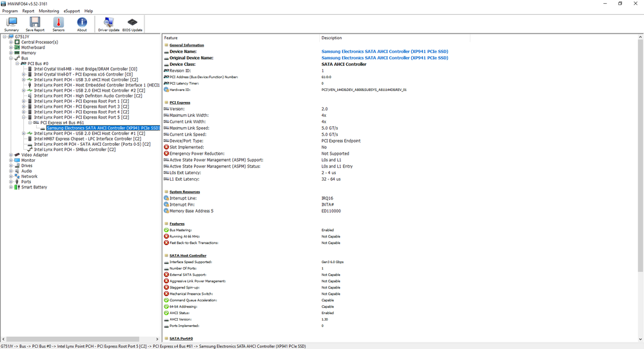
Task: Select Network tree node
Action: (x=29, y=176)
